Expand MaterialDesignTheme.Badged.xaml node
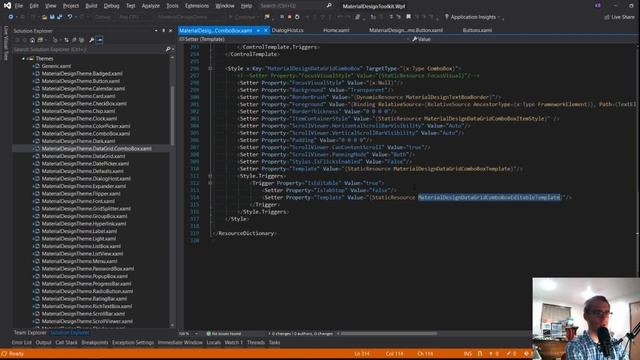 [x=33, y=73]
